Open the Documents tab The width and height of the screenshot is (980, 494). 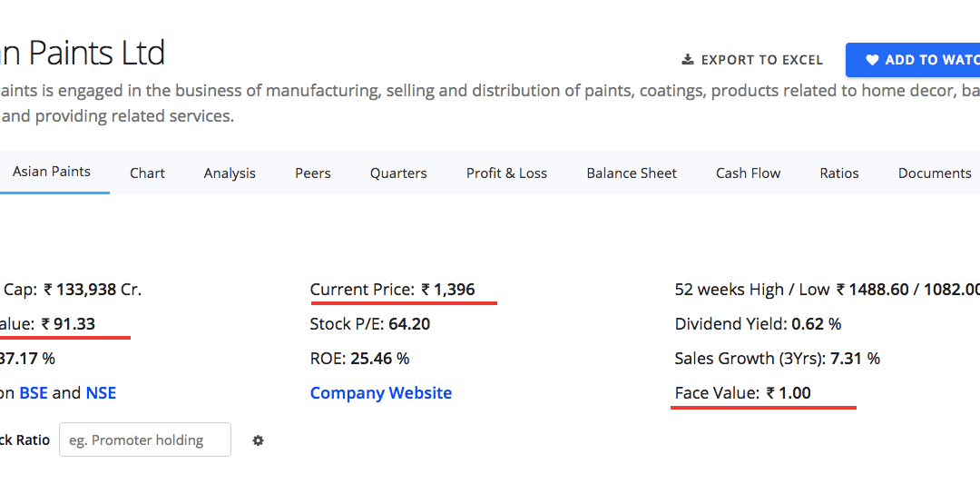click(935, 173)
